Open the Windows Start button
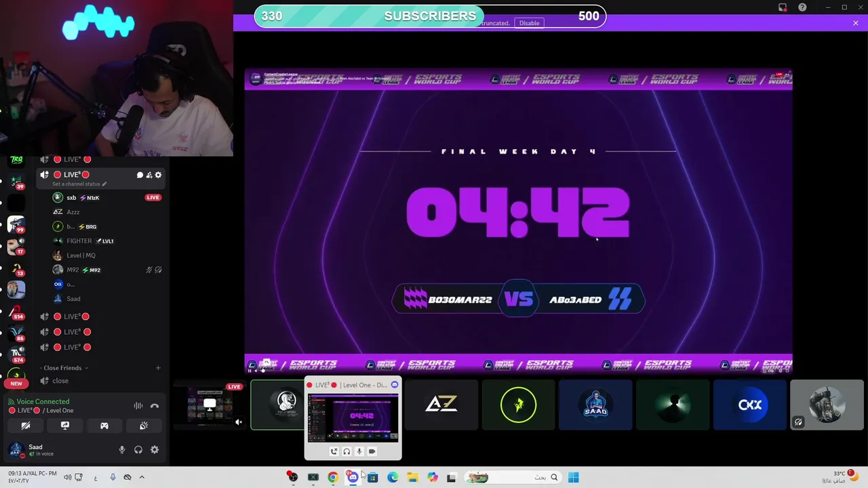 (574, 477)
